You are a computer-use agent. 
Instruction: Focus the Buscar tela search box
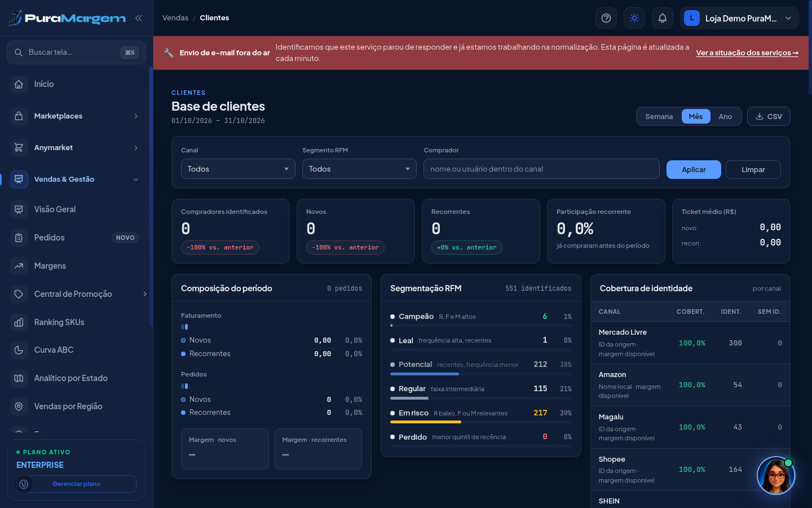coord(76,52)
